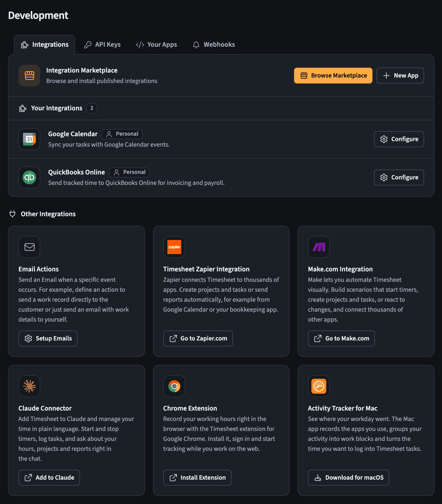Click the Chrome Extension logo icon
Image resolution: width=442 pixels, height=504 pixels.
(174, 386)
